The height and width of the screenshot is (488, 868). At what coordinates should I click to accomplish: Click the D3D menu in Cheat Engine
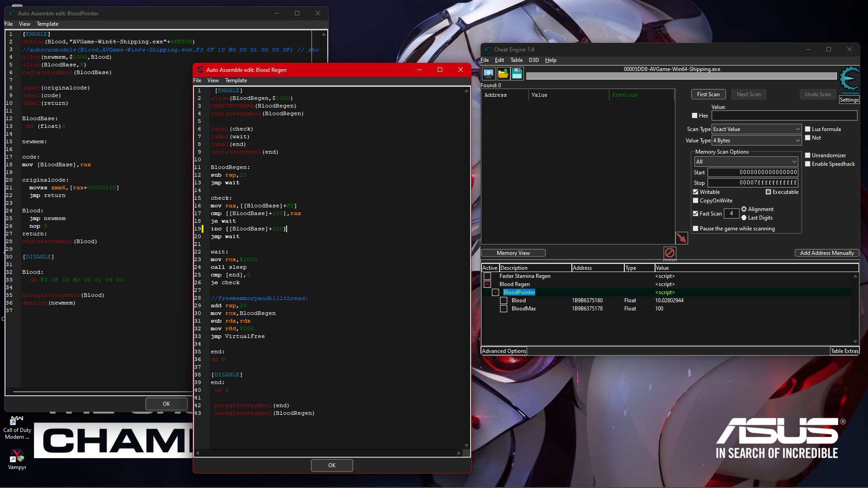point(533,60)
